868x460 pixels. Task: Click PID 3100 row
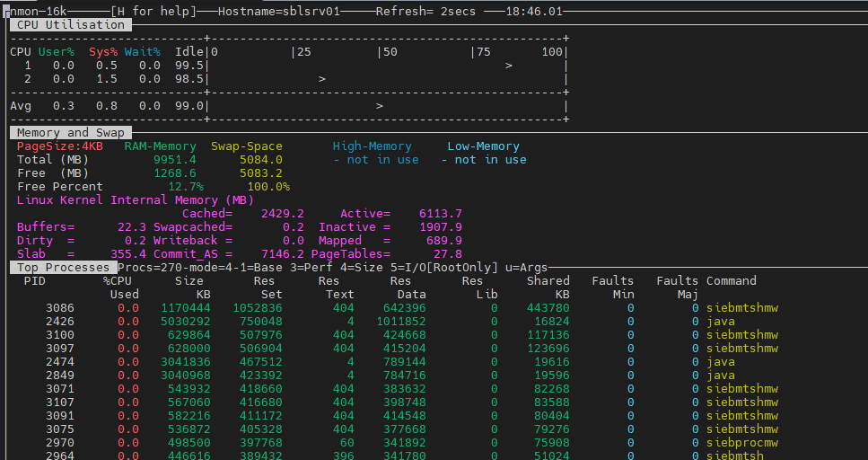tap(412, 335)
